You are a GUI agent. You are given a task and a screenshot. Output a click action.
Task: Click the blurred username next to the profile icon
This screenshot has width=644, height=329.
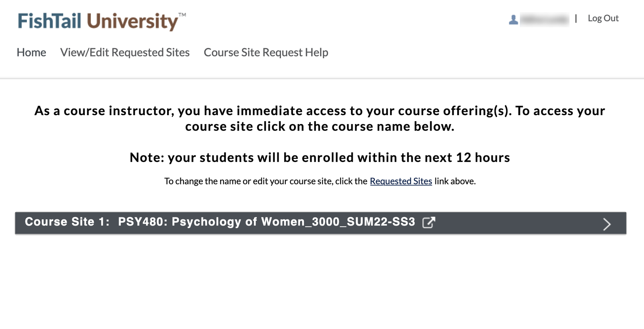pos(544,19)
